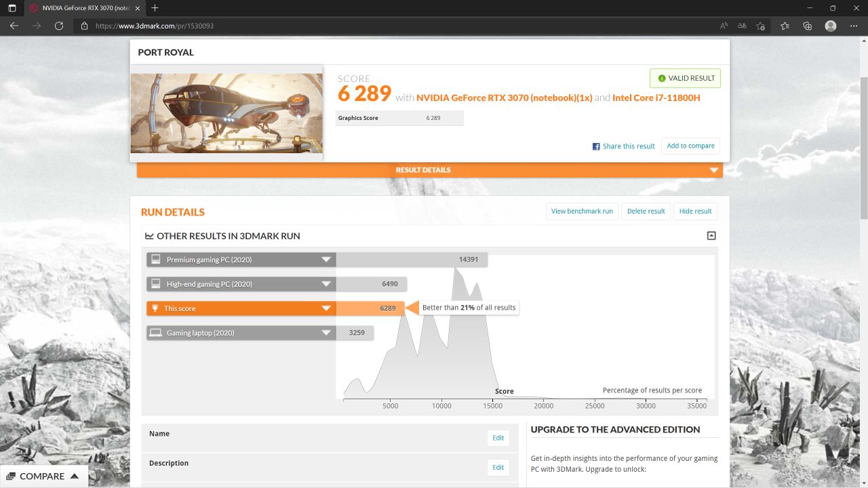Image resolution: width=868 pixels, height=488 pixels.
Task: Edit the Description field
Action: click(x=498, y=467)
